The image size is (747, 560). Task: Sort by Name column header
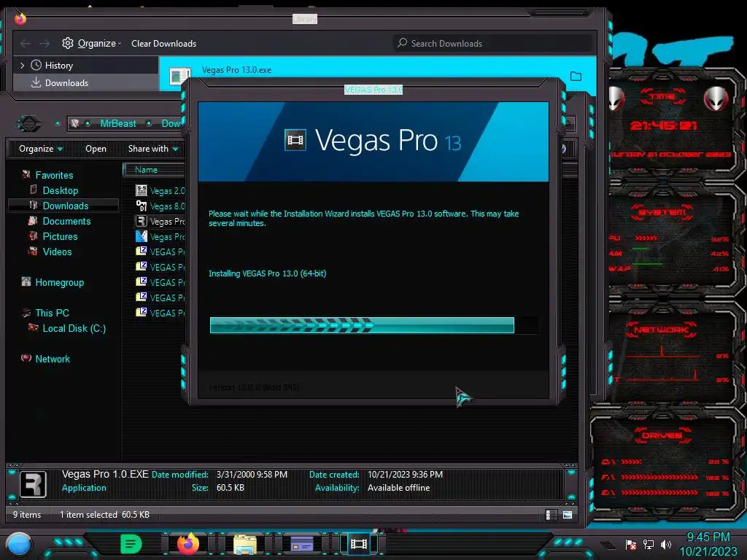[146, 169]
